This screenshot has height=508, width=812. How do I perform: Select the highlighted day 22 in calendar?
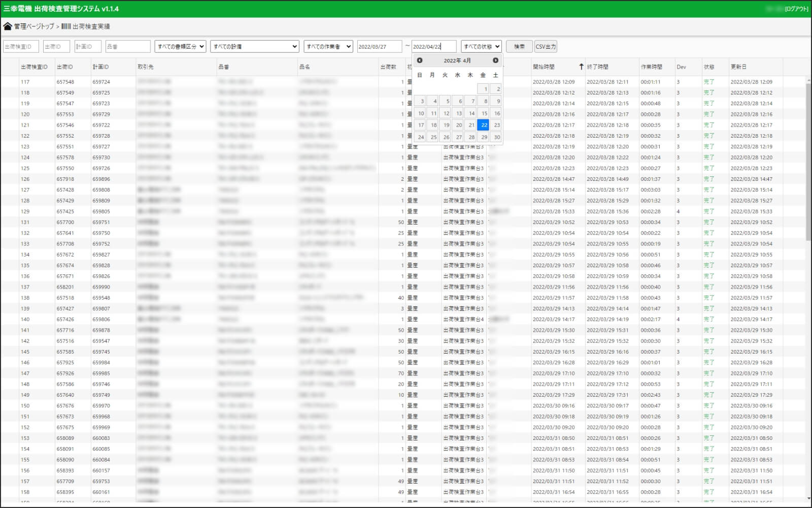point(483,124)
